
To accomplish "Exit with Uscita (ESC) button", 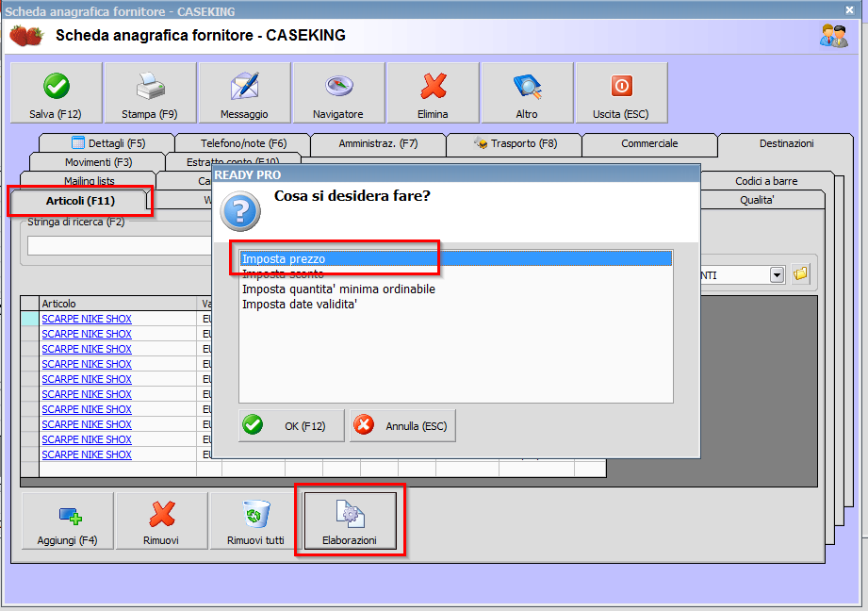I will 621,92.
